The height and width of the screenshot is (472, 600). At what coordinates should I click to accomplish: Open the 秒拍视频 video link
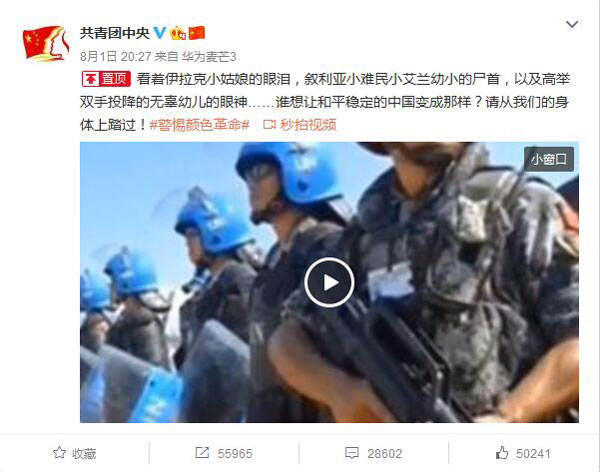[x=308, y=125]
